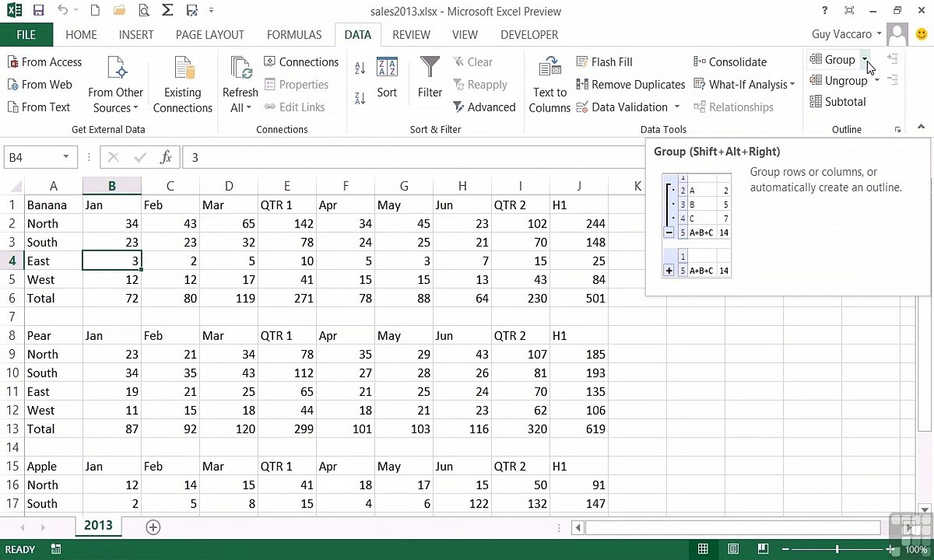Click the Group button
The image size is (934, 560).
pyautogui.click(x=832, y=59)
